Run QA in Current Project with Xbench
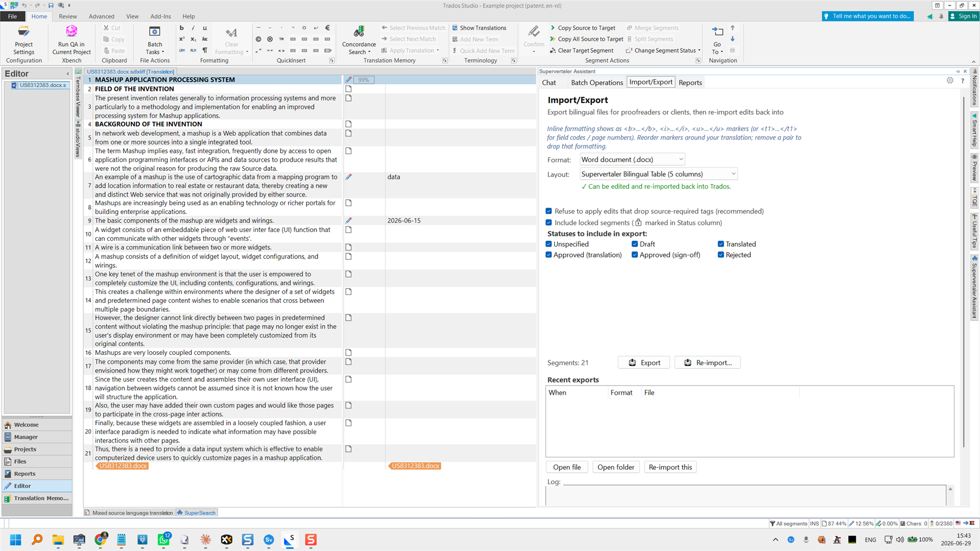 (x=71, y=40)
